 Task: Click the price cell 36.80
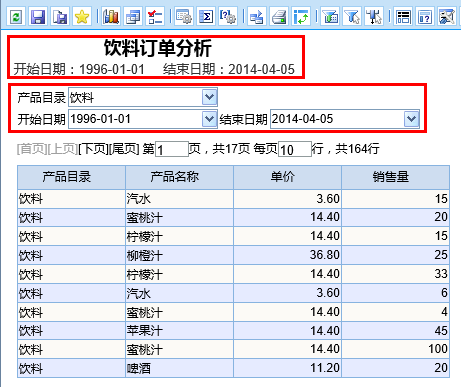pyautogui.click(x=287, y=256)
